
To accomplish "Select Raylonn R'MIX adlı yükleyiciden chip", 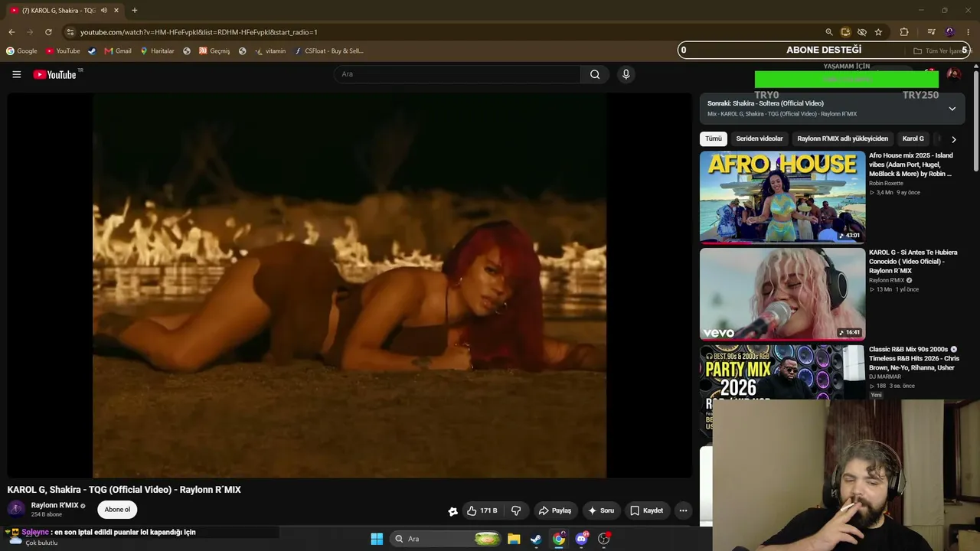I will (x=842, y=139).
